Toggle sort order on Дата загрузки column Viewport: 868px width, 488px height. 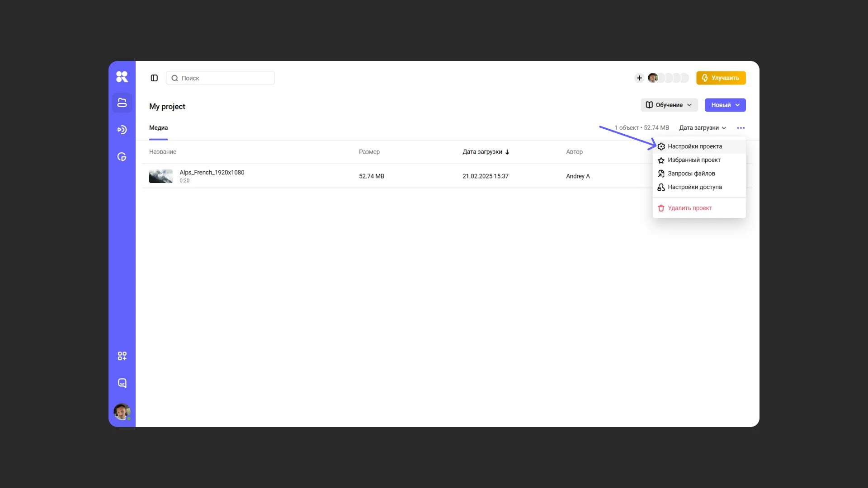(486, 152)
